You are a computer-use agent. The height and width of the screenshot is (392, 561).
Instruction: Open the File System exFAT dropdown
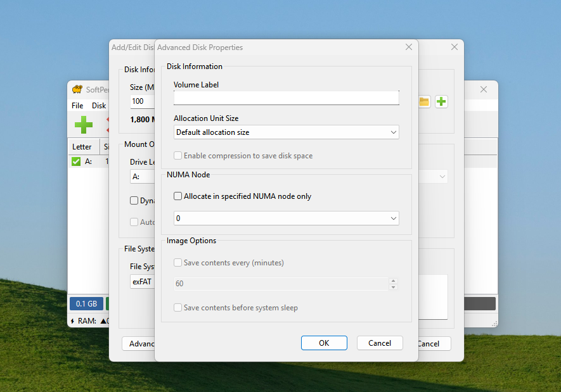coord(141,282)
